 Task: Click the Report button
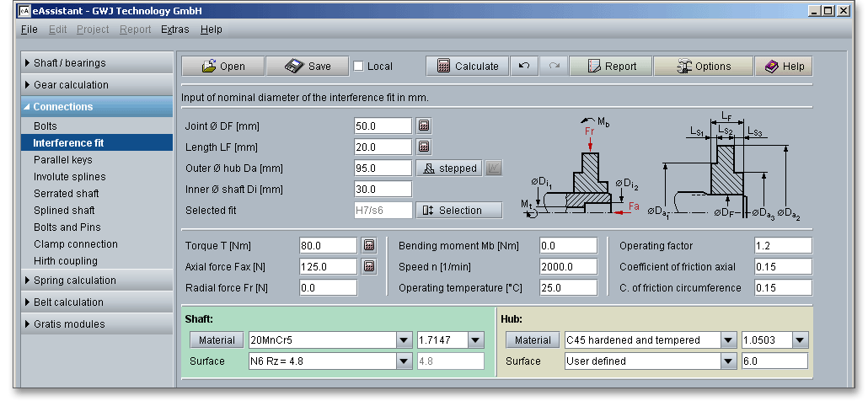click(x=612, y=67)
